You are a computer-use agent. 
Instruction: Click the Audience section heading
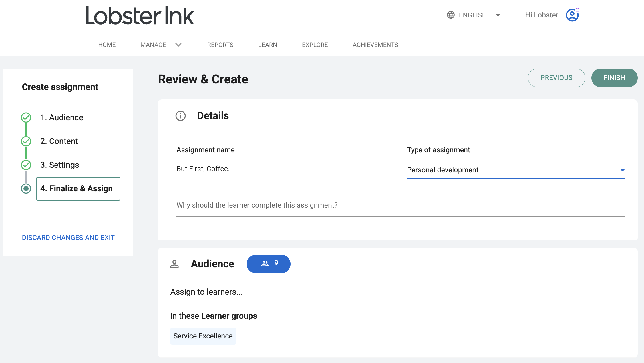click(x=212, y=264)
